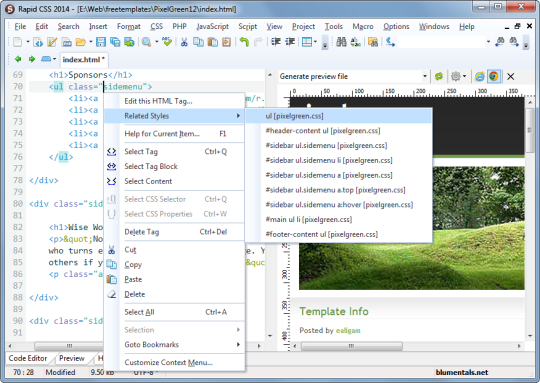Click the green back navigation arrow

point(18,59)
